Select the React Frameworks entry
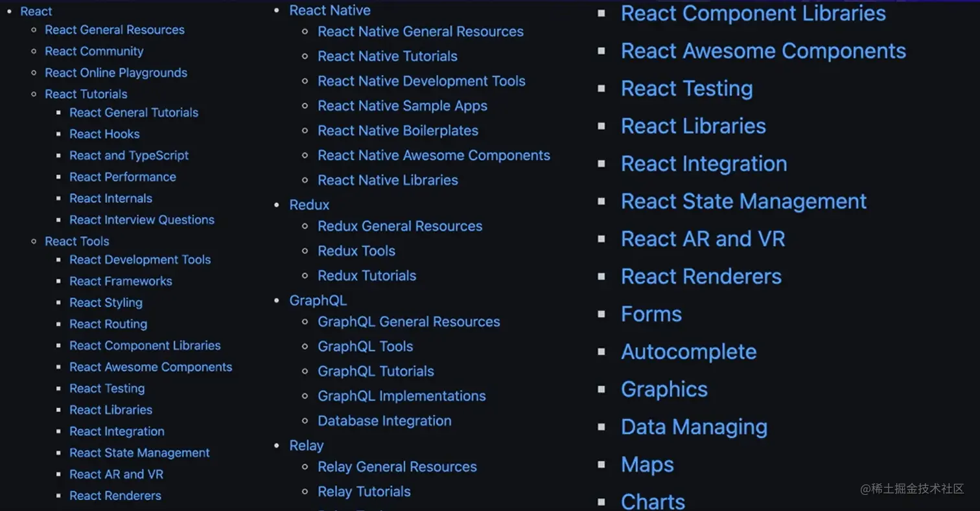The width and height of the screenshot is (980, 511). (x=121, y=281)
